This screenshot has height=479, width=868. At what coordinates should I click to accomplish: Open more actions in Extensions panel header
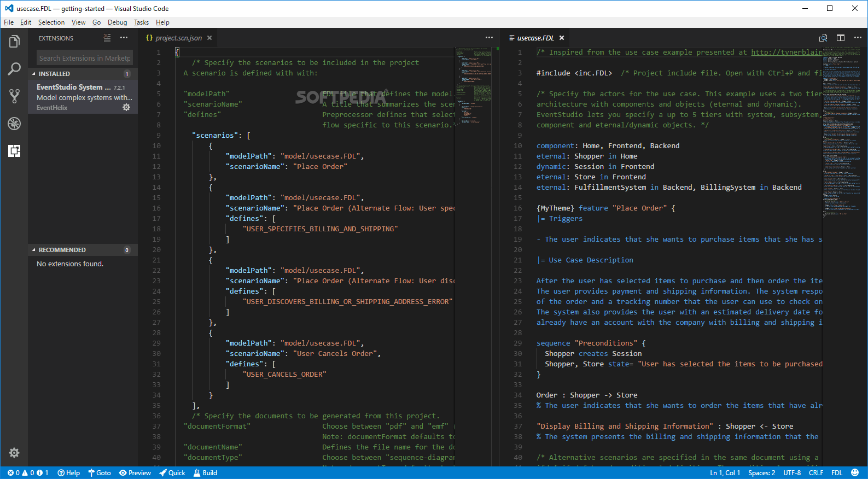click(124, 38)
